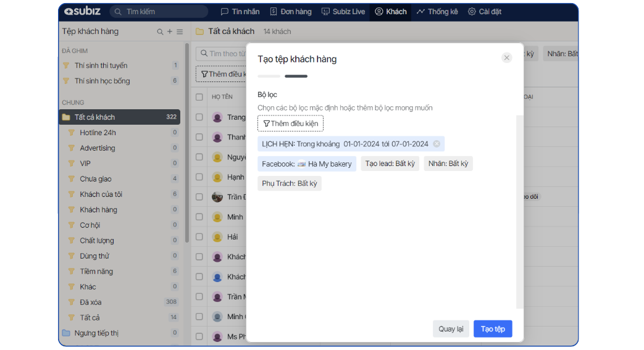Click the Quay lại button
The width and height of the screenshot is (644, 350).
pyautogui.click(x=451, y=329)
